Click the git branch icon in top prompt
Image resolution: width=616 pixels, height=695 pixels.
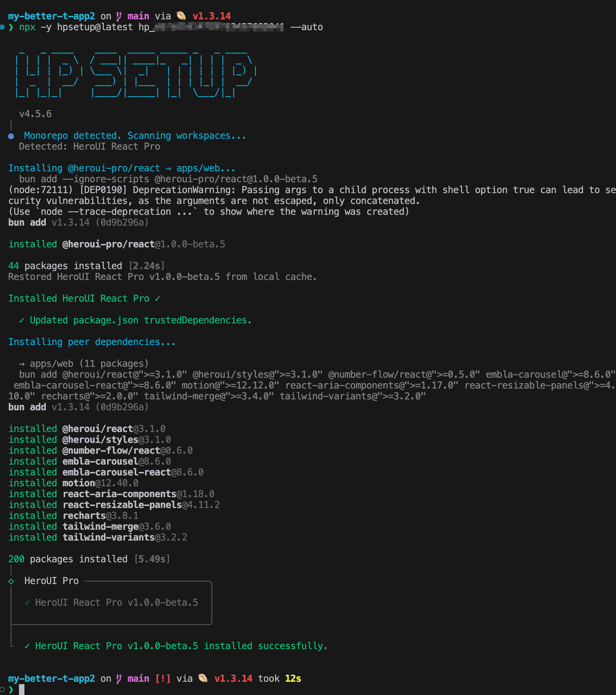tap(119, 16)
